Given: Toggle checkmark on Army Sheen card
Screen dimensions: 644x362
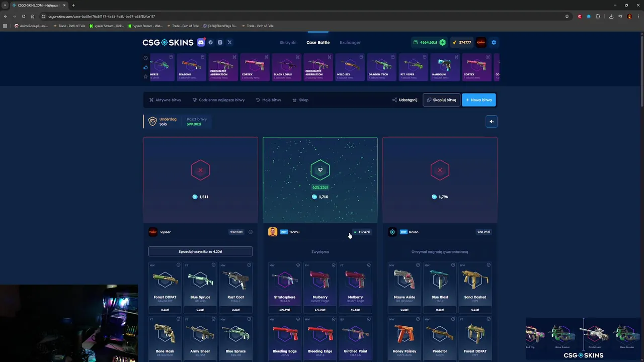Looking at the screenshot, I should point(213,319).
